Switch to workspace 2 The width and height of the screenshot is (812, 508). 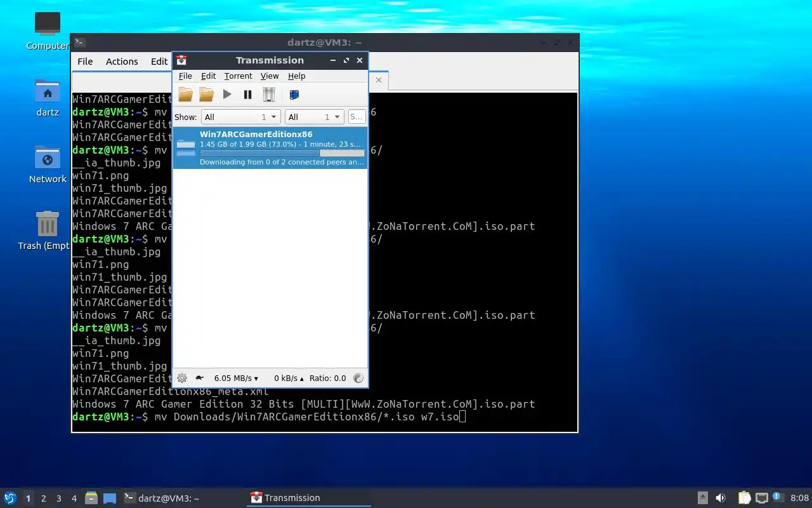(43, 498)
